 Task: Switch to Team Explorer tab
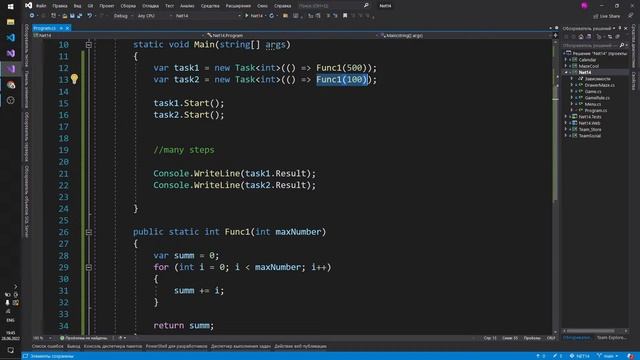[x=611, y=338]
